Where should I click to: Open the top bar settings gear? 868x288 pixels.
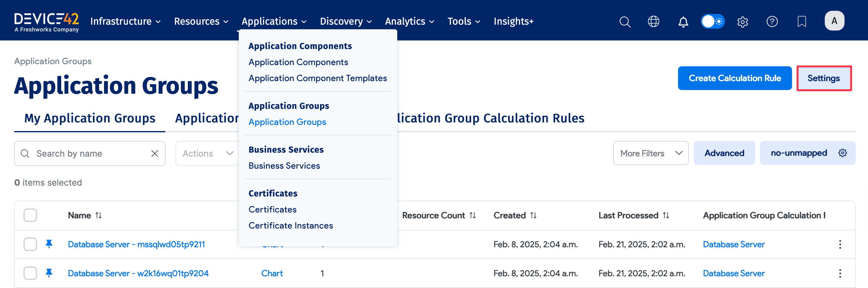(743, 21)
